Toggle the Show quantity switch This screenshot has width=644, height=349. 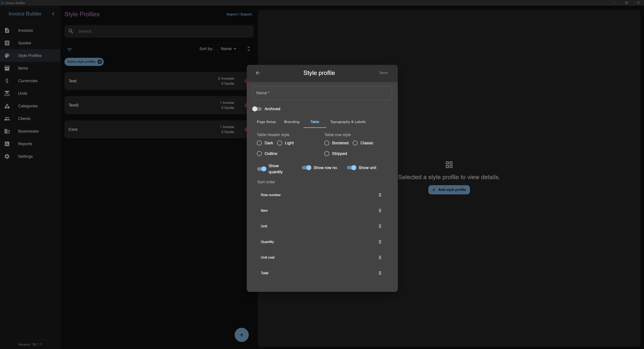pos(261,169)
